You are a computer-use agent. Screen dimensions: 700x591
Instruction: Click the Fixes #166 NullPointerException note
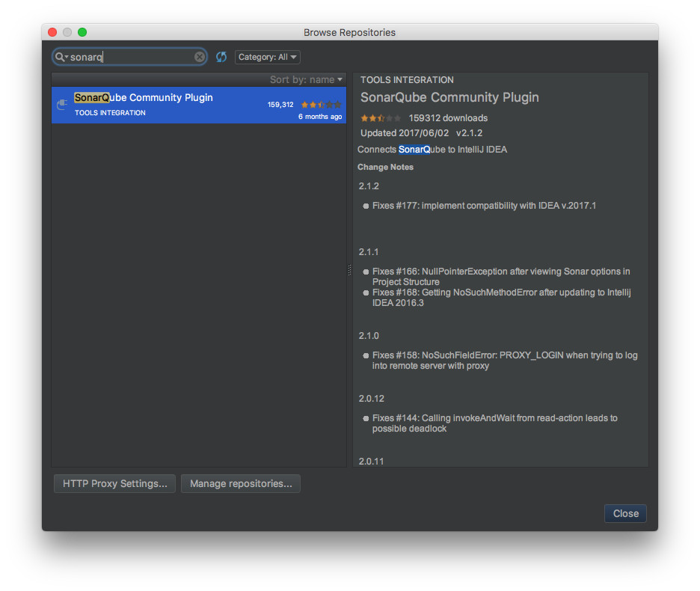(501, 277)
